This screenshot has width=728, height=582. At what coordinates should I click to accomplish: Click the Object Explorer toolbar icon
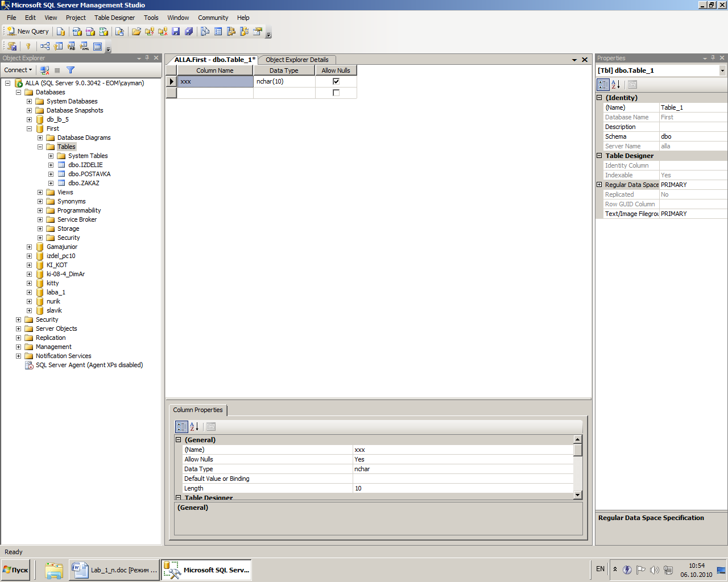231,31
